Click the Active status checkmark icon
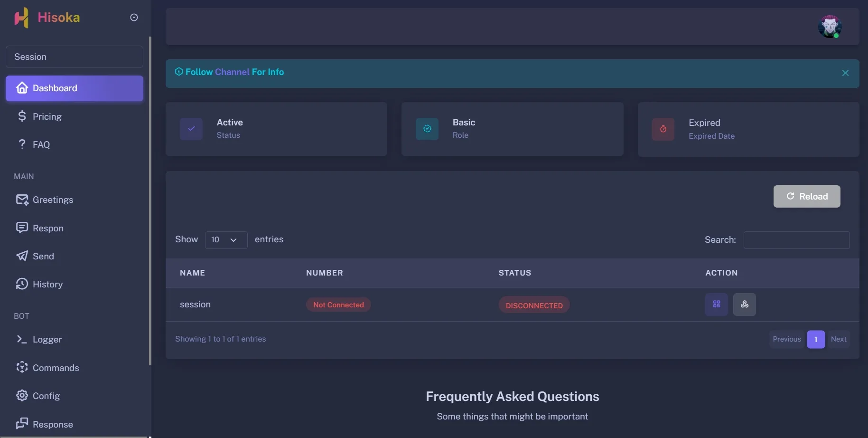868x438 pixels. [191, 129]
